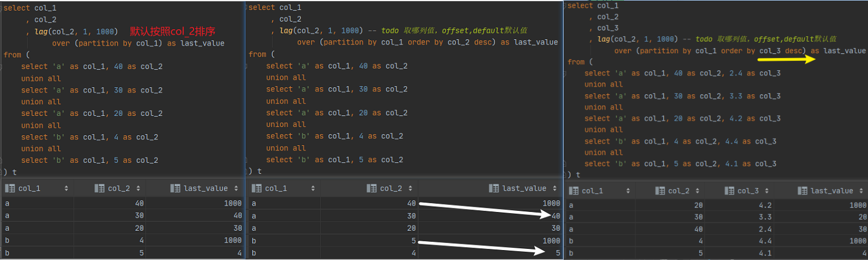This screenshot has width=868, height=260.
Task: Click last_value column icon in right result table
Action: pyautogui.click(x=802, y=191)
